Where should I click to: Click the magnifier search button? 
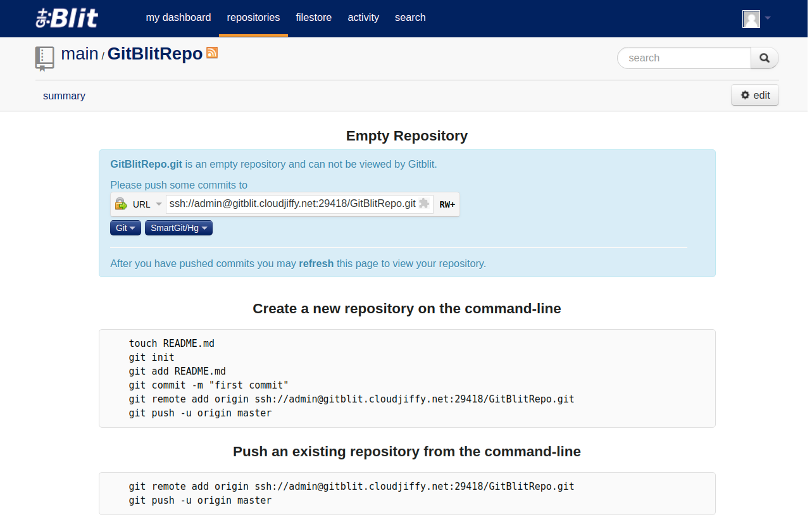765,58
